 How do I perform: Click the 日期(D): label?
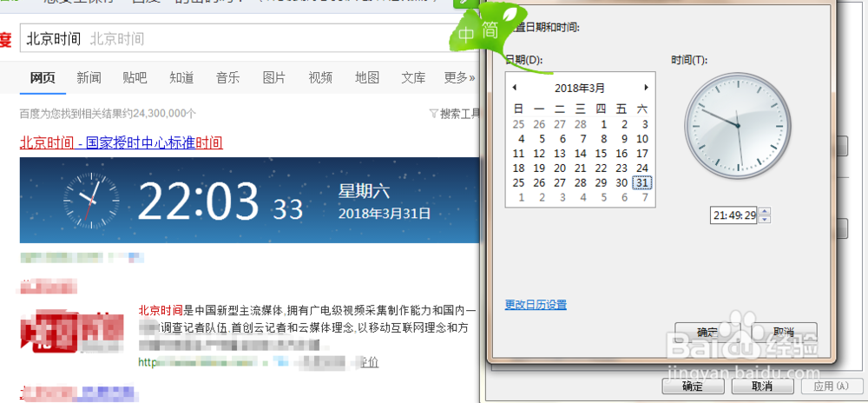[525, 59]
